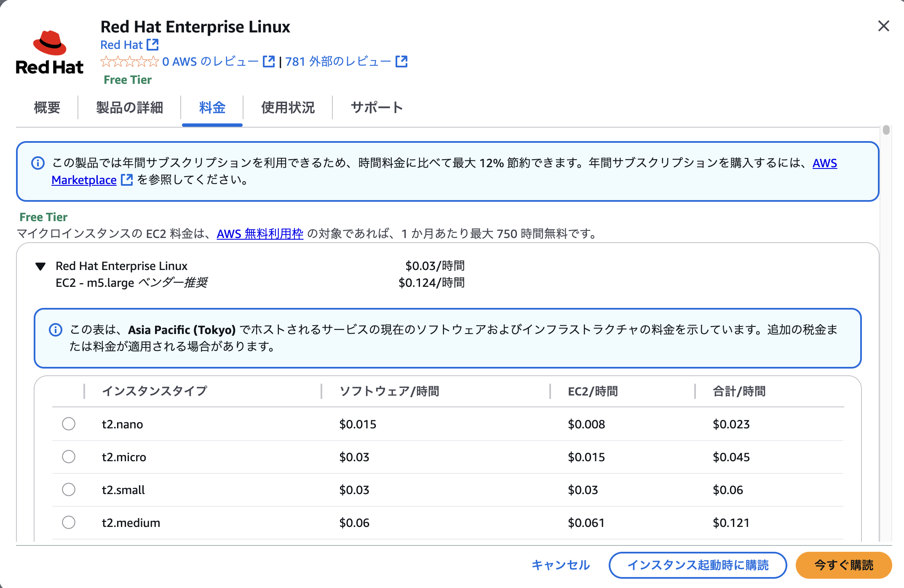Select the 料金 tab

tap(212, 107)
